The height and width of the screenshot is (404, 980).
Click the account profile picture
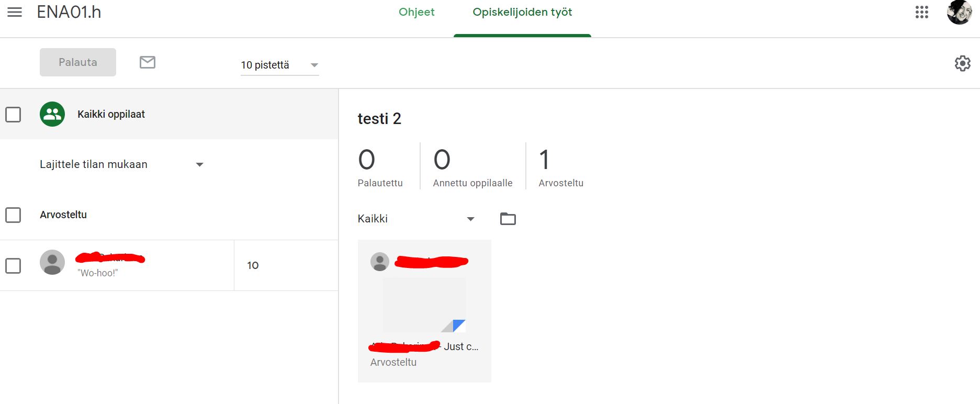click(959, 12)
